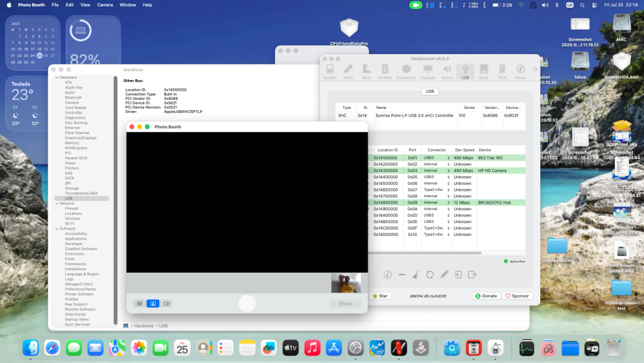Collapse the Software section in System Information
644x363 pixels.
pyautogui.click(x=57, y=229)
